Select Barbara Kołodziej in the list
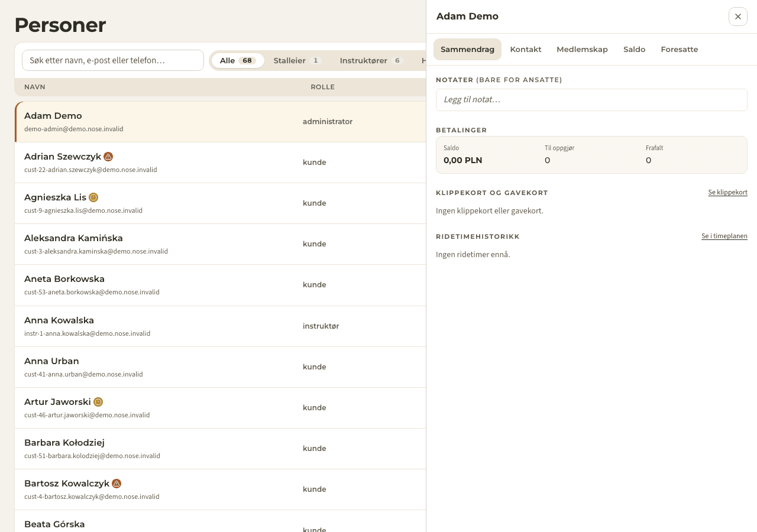 (x=64, y=443)
